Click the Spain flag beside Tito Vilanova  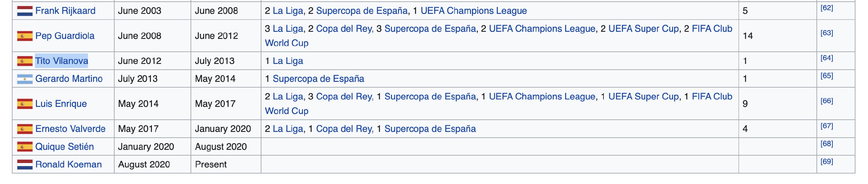click(25, 61)
